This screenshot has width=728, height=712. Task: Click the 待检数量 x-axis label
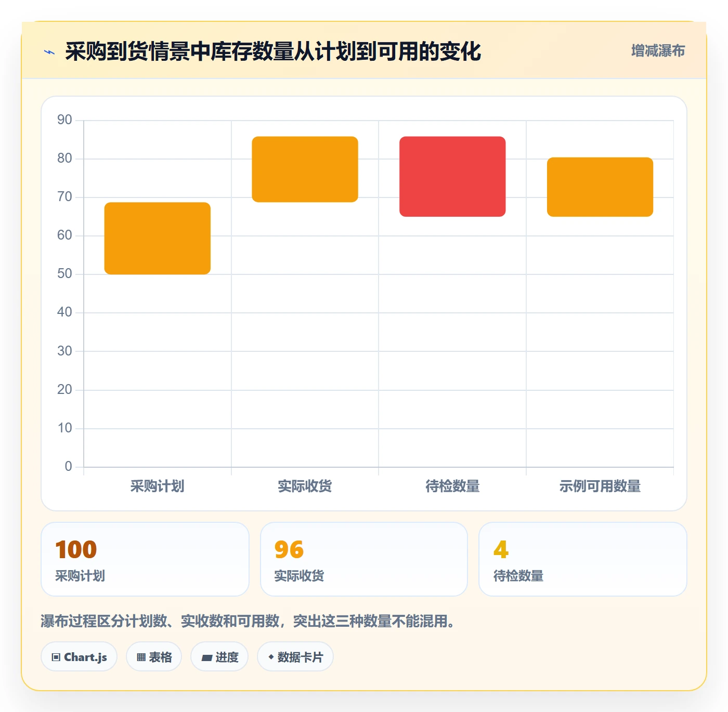(452, 486)
